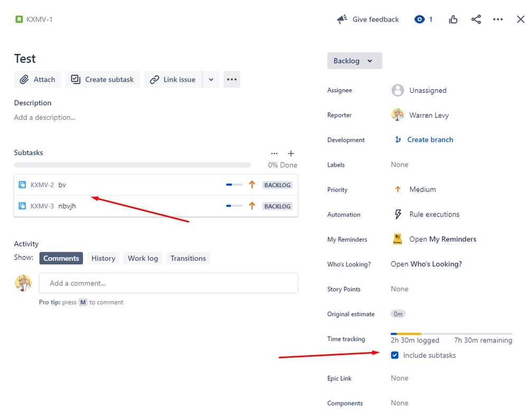The width and height of the screenshot is (527, 420).
Task: Click the thumbs-up vote icon
Action: click(x=453, y=20)
